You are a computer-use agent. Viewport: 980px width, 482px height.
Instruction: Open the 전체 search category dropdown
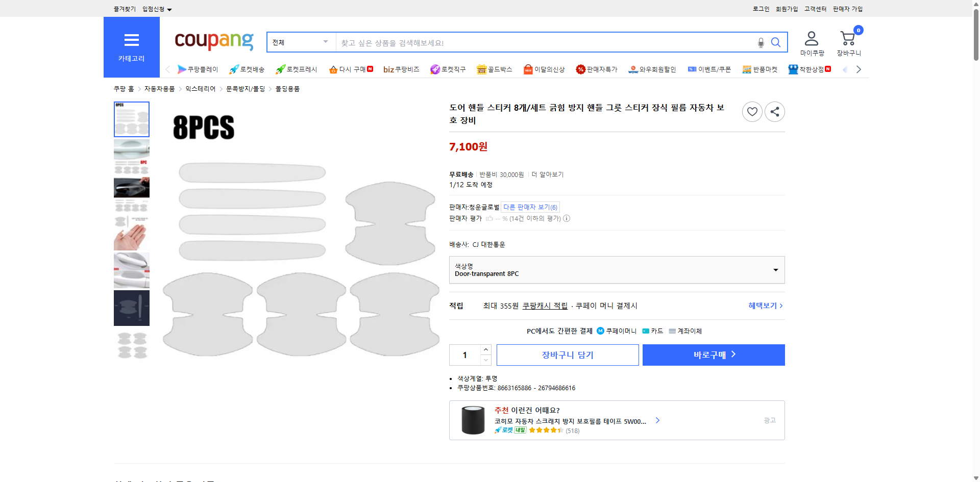(x=300, y=42)
